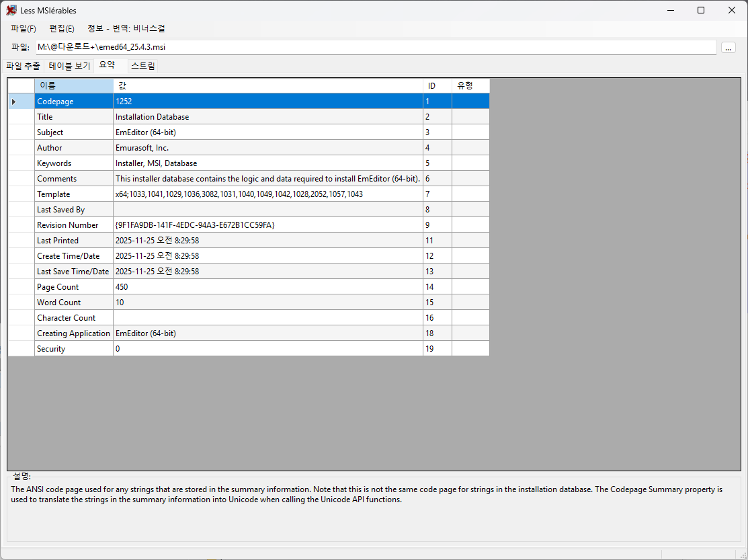Click the Word Count value 10
Screen dimensions: 748x560
coord(267,303)
